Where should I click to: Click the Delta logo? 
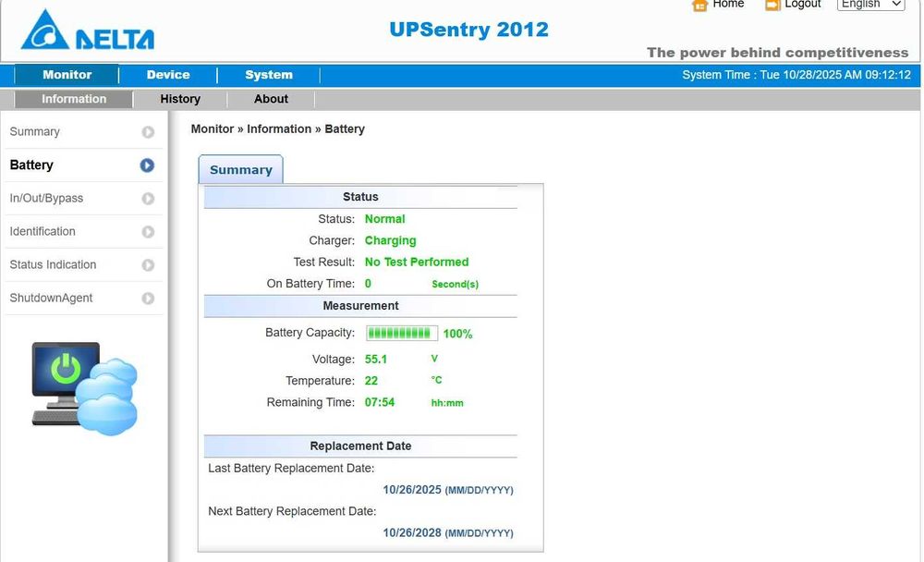click(87, 30)
